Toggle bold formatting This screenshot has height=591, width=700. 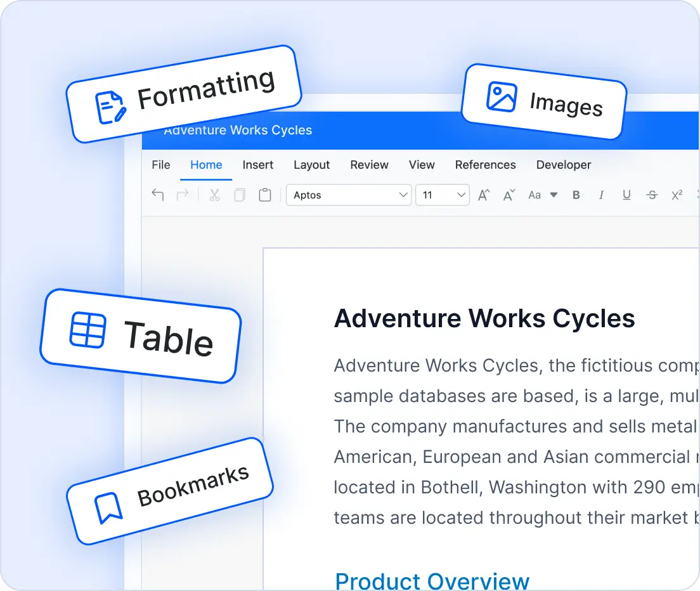576,195
